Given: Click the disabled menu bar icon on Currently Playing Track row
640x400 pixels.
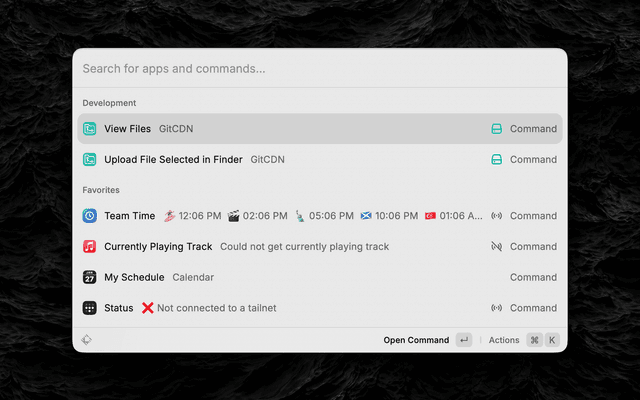Looking at the screenshot, I should (496, 246).
